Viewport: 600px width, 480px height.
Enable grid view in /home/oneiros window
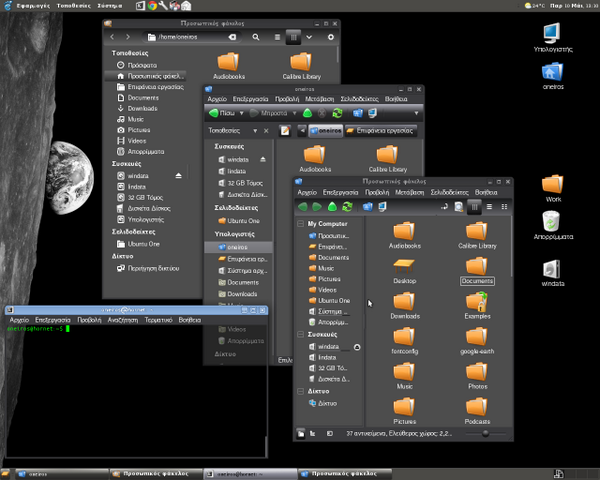click(x=293, y=37)
